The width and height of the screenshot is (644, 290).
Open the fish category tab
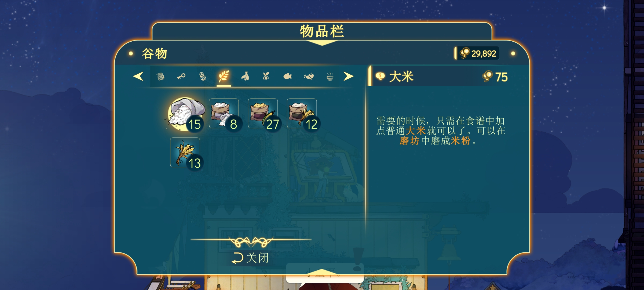(x=287, y=77)
